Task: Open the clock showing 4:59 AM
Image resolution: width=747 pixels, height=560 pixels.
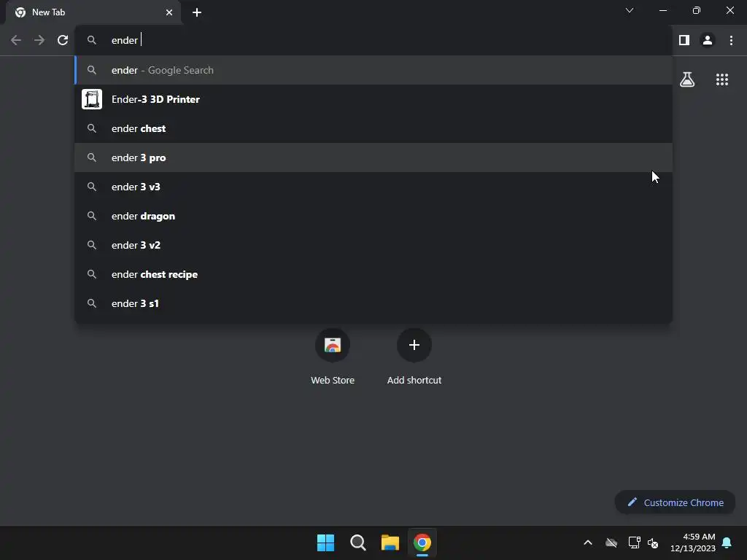Action: (693, 542)
